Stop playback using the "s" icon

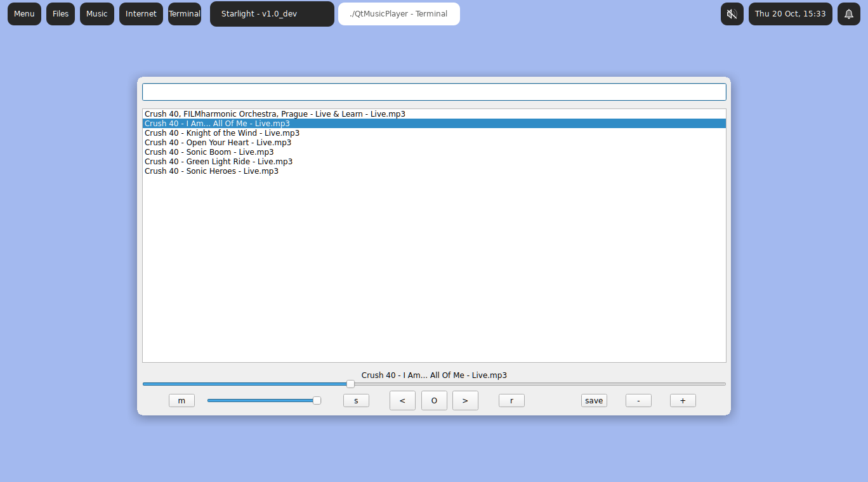click(356, 400)
